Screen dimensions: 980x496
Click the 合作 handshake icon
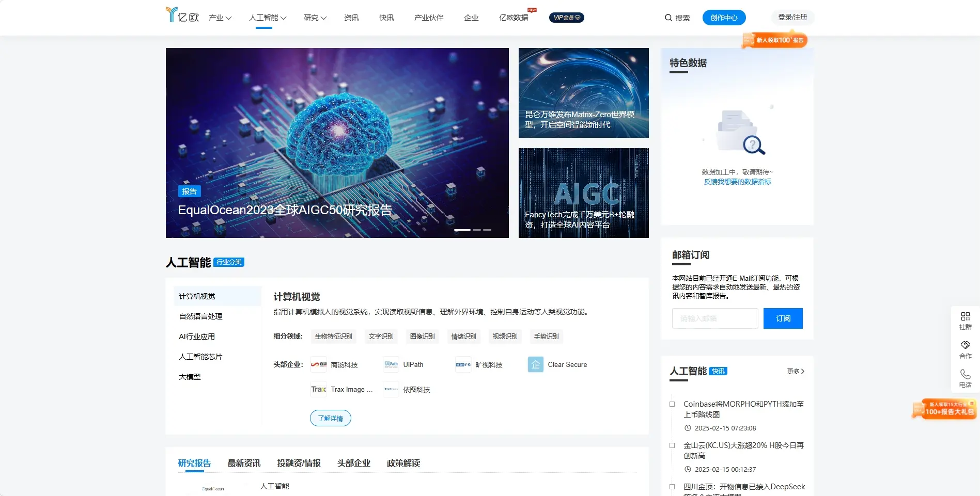pyautogui.click(x=966, y=345)
